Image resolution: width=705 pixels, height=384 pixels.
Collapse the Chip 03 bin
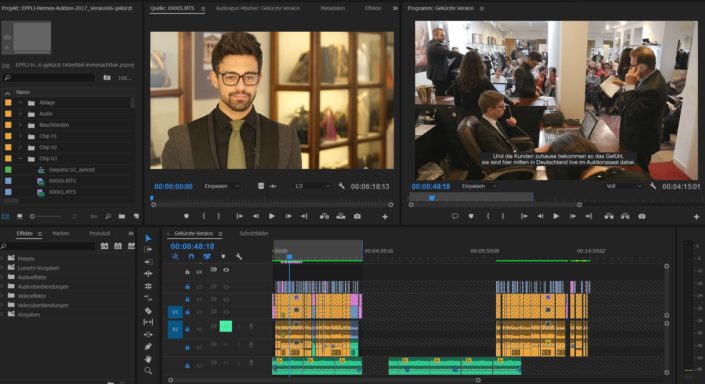(20, 158)
